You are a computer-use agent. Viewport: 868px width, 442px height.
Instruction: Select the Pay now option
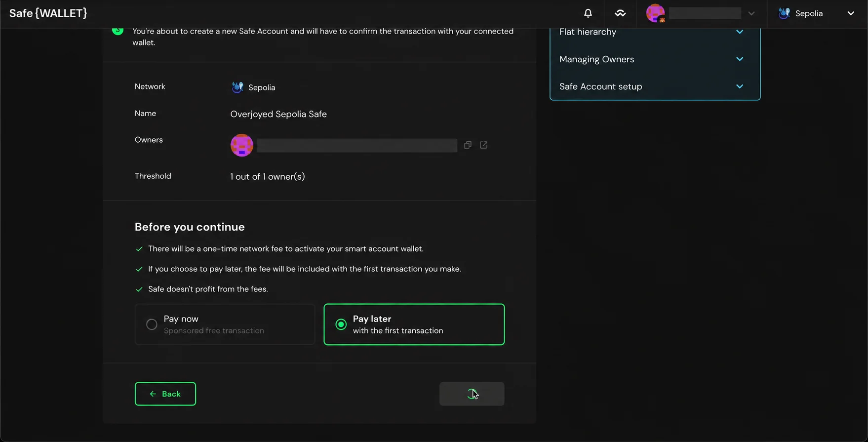pos(225,324)
